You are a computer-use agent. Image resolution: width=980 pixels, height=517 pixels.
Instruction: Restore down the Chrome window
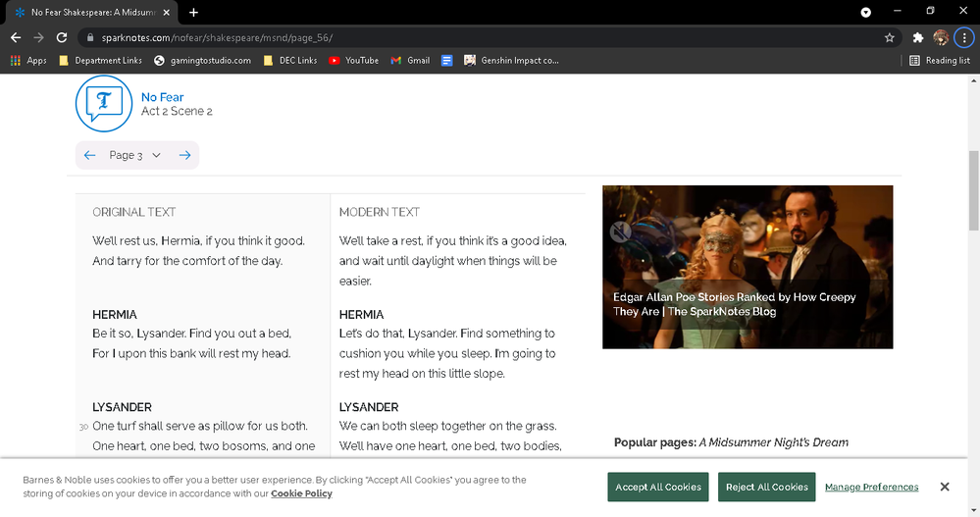(930, 11)
